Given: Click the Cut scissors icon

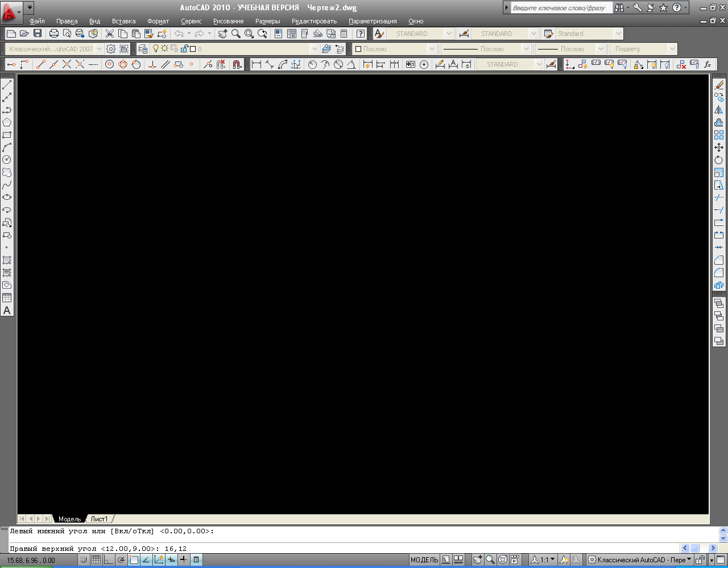Looking at the screenshot, I should 110,34.
